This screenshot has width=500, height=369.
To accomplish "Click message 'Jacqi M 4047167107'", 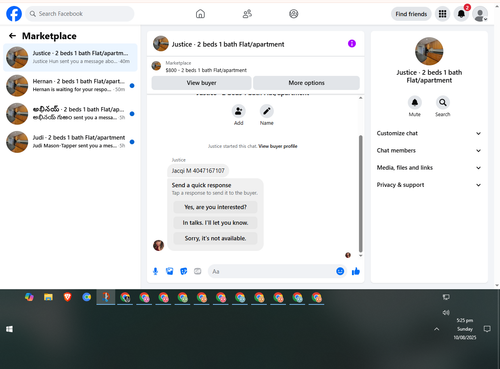I will click(x=198, y=171).
